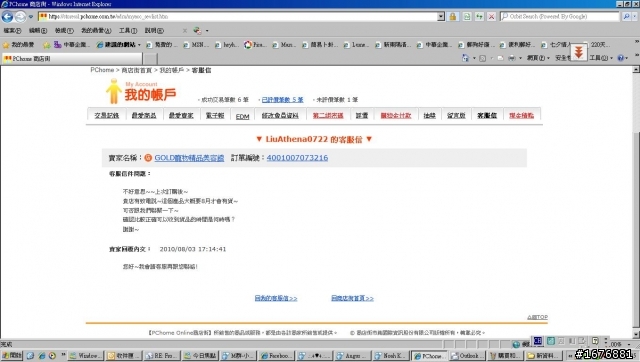The image size is (640, 362).
Task: Click the 回商店街首頁>> link
Action: point(352,298)
